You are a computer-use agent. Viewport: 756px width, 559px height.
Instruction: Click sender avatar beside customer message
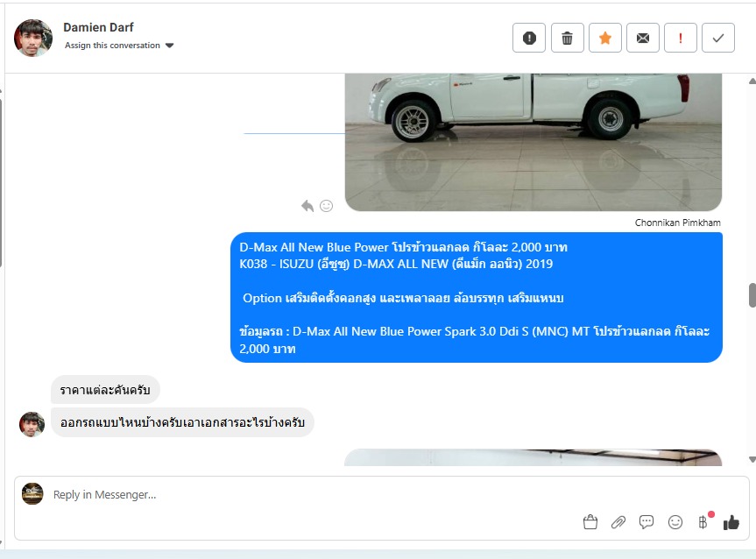click(x=32, y=424)
